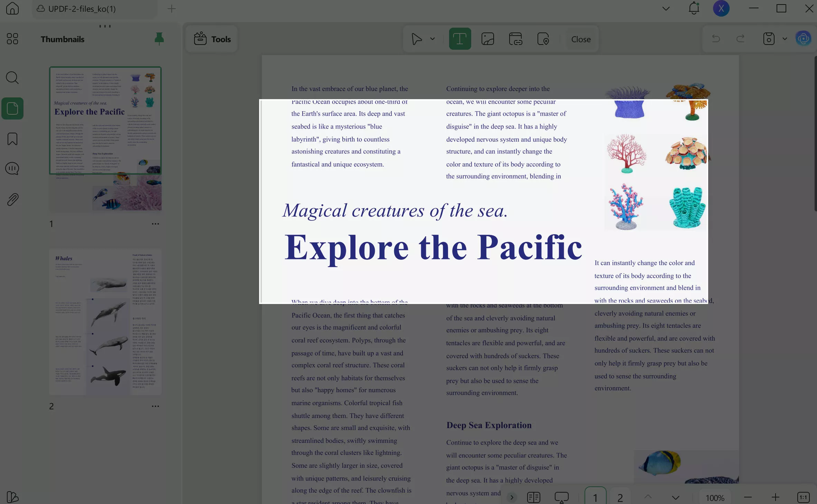Click the Close button to exit editing
Screen dimensions: 817x504
pos(580,39)
